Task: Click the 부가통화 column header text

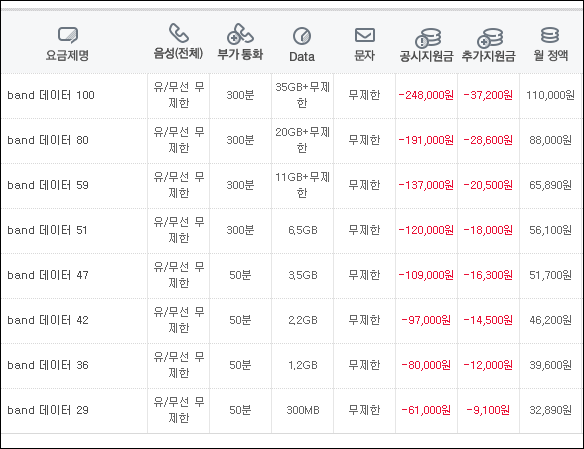Action: pyautogui.click(x=240, y=54)
